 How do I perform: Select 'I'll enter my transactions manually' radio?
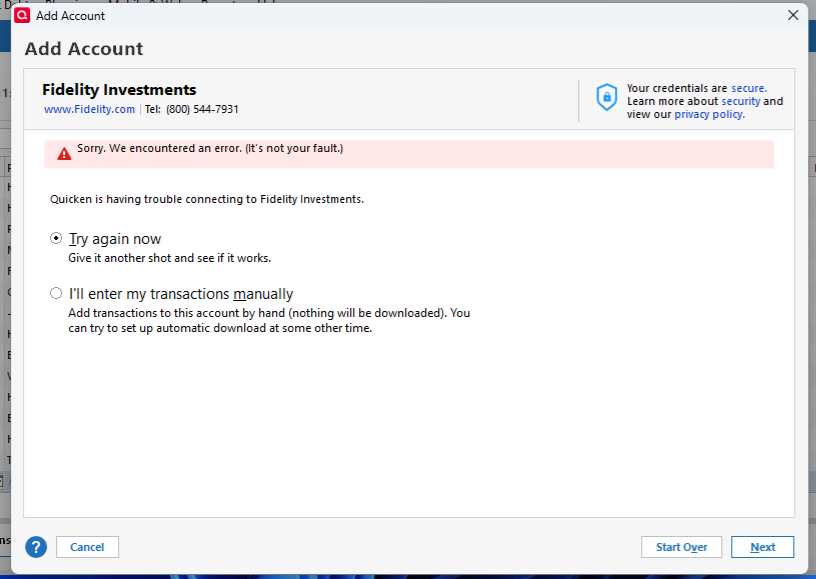pos(56,293)
